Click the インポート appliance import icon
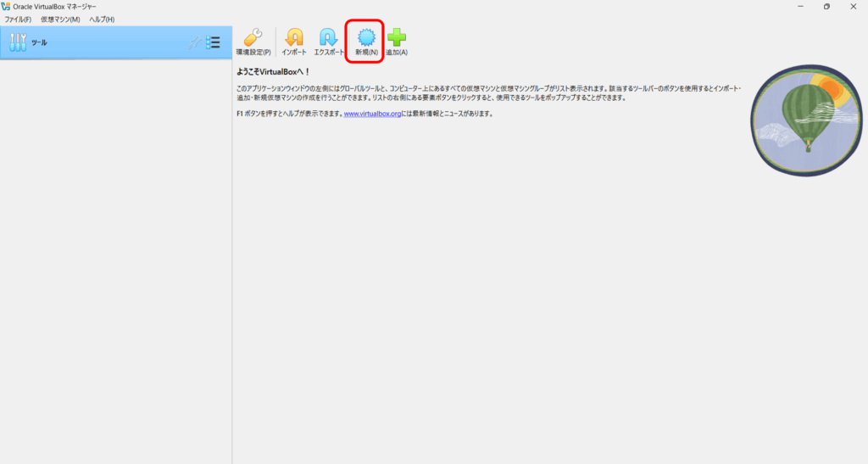This screenshot has height=464, width=868. [294, 42]
